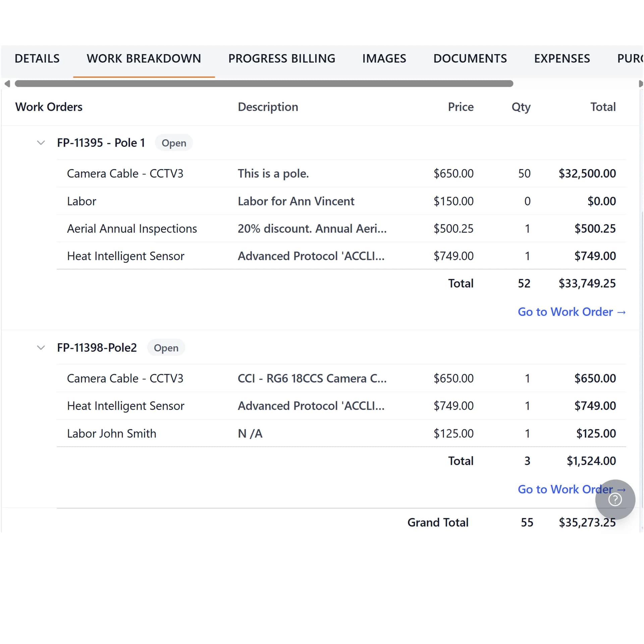Click the FP-11395 - Pole 1 title
Image resolution: width=644 pixels, height=644 pixels.
click(101, 143)
